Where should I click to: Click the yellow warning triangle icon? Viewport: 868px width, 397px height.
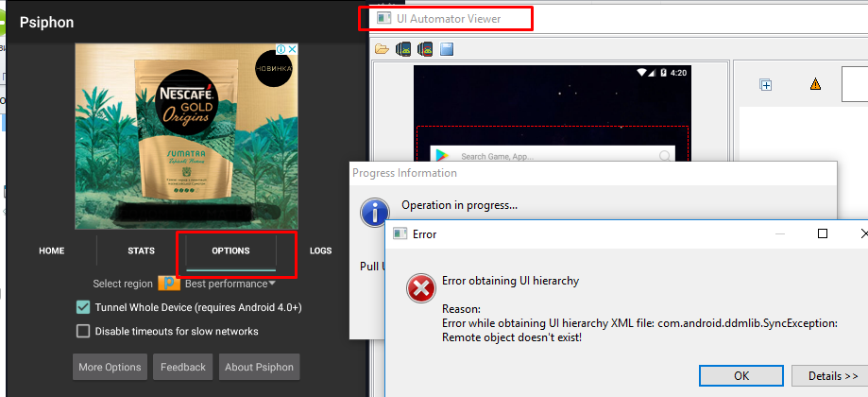[815, 84]
